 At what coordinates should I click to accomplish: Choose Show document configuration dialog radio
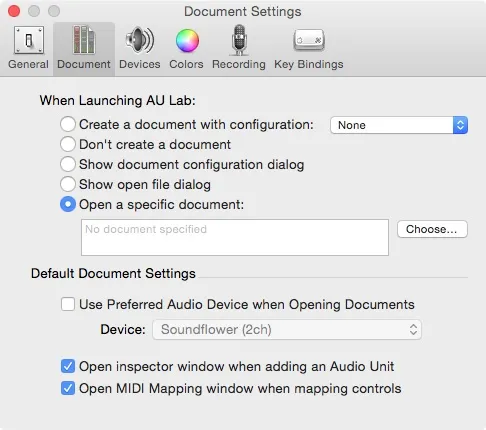click(68, 164)
